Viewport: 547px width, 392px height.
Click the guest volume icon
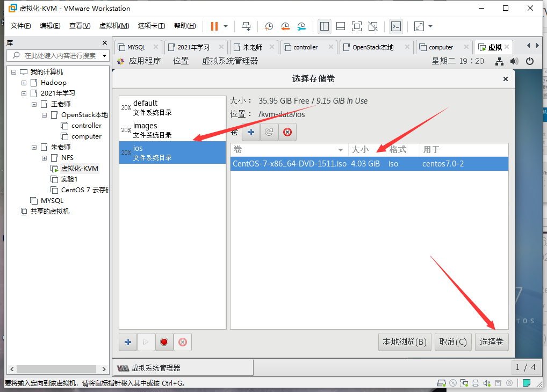click(514, 61)
